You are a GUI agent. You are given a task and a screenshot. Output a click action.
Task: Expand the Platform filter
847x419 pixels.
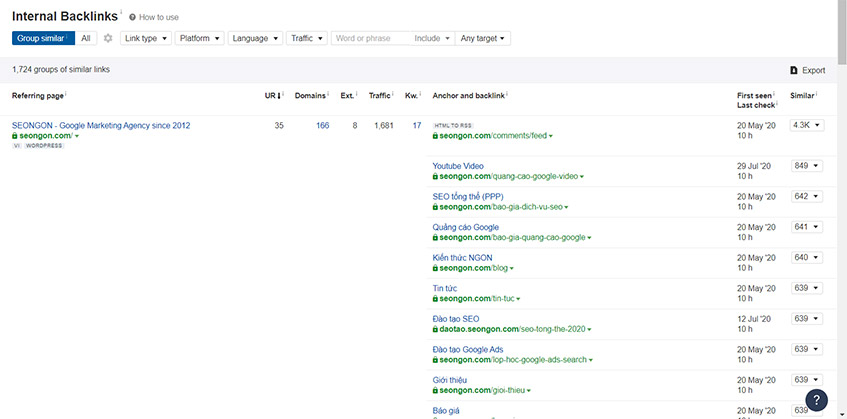click(199, 38)
